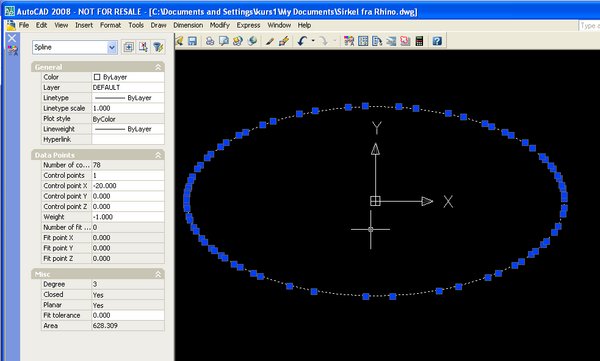The width and height of the screenshot is (600, 361).
Task: Click the Lineweight ByLayer value
Action: [128, 129]
